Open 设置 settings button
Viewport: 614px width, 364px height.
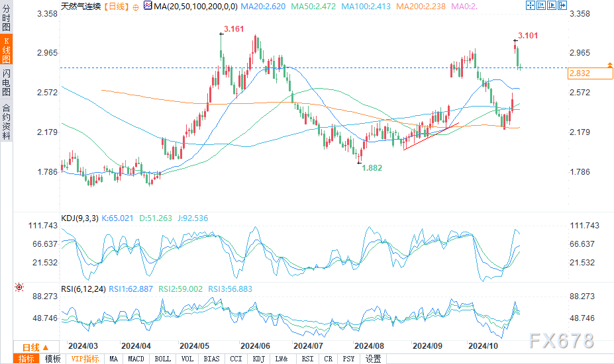point(373,359)
